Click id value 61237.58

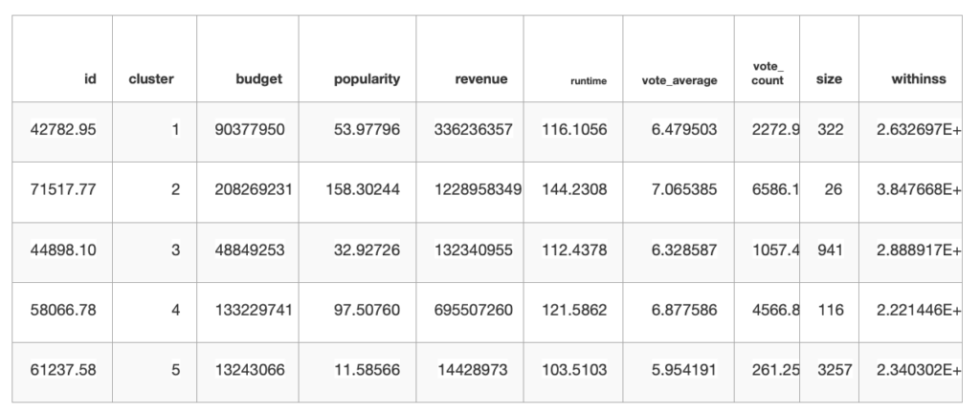tap(63, 370)
